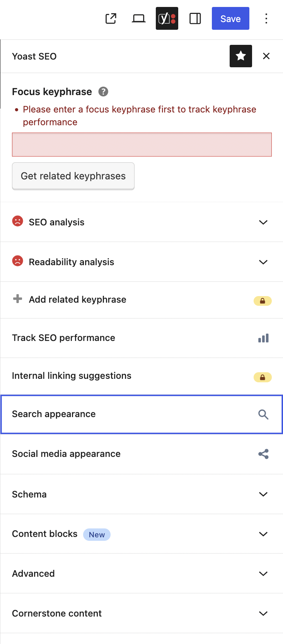Select the desktop preview icon
Screen dimensions: 283x644
tap(139, 18)
